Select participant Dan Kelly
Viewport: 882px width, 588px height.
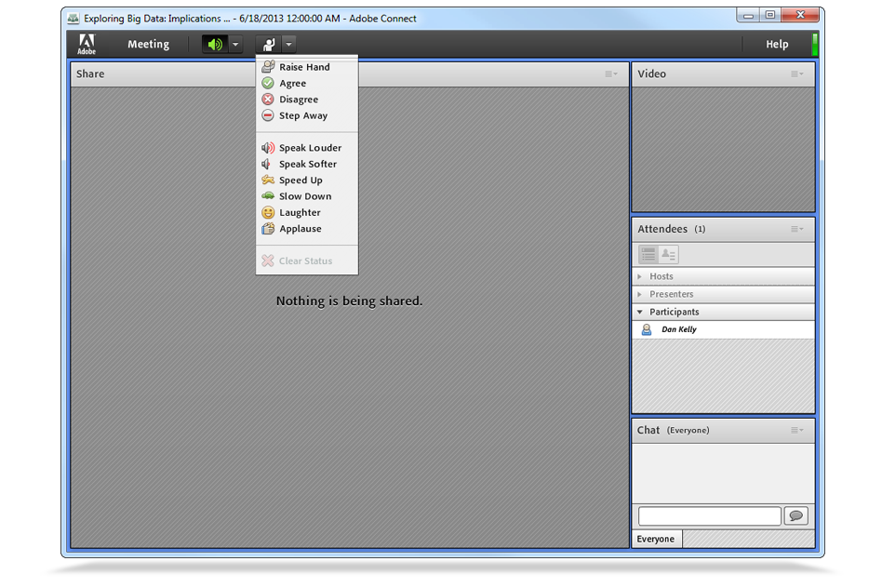724,329
